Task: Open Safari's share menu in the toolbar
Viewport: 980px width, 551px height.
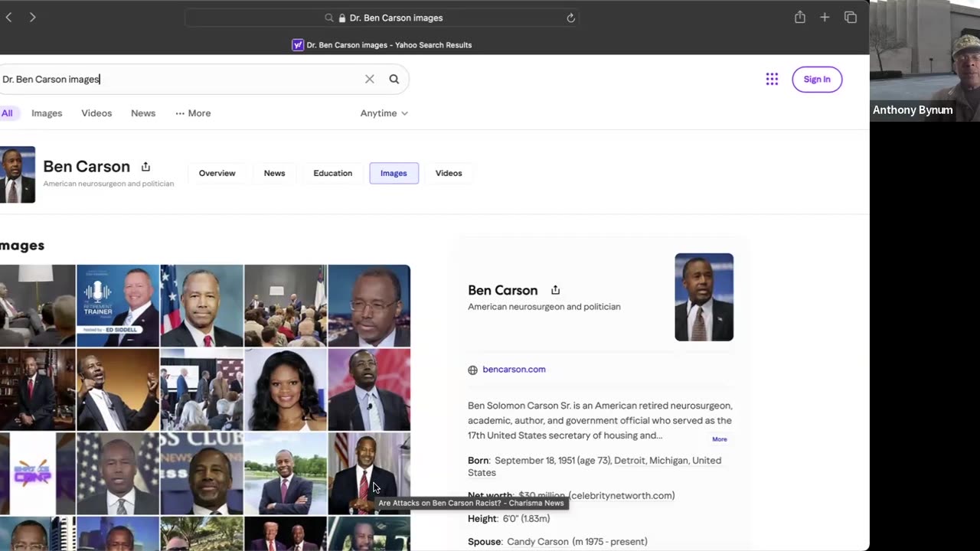Action: coord(800,17)
